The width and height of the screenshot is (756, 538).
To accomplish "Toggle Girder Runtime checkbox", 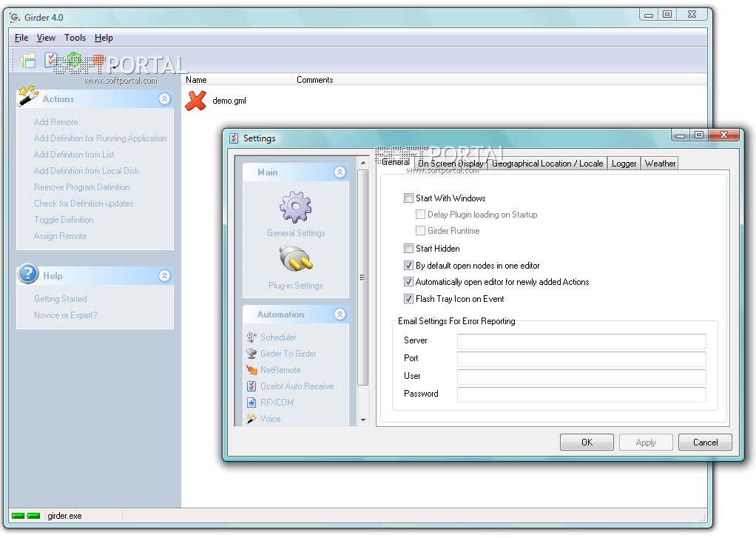I will coord(420,231).
